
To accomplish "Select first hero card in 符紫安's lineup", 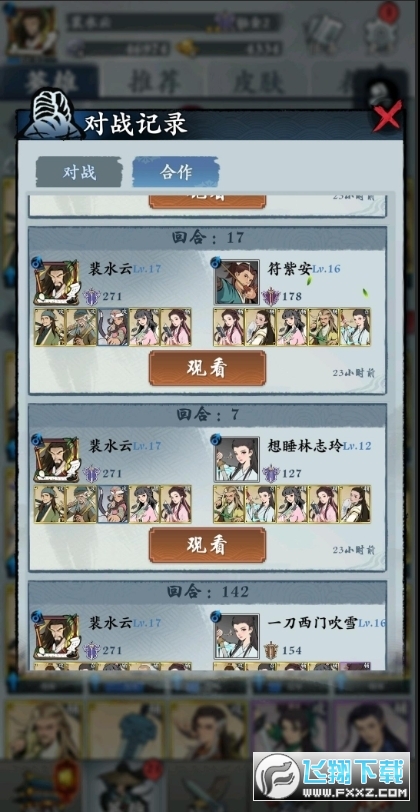I will [x=229, y=327].
